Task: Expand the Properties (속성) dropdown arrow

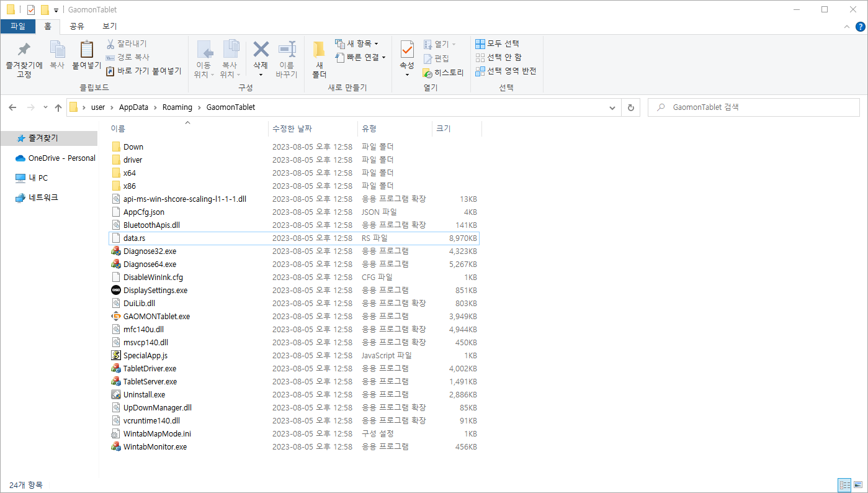Action: pyautogui.click(x=407, y=75)
